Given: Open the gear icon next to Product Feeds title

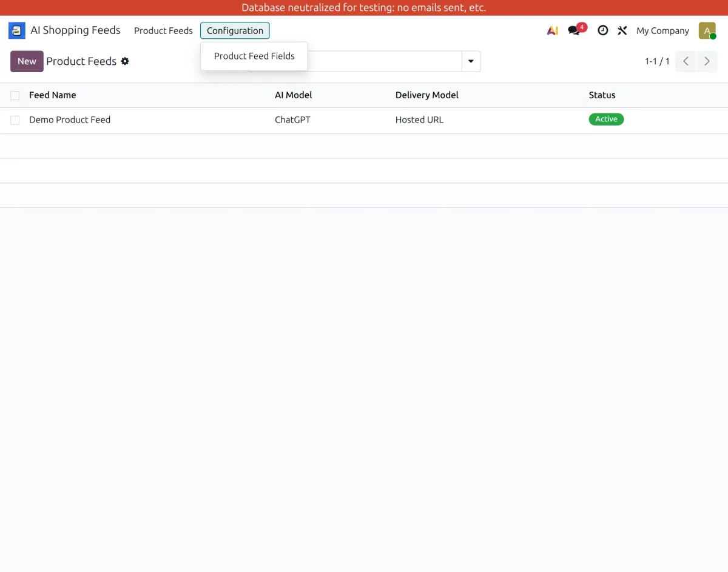Looking at the screenshot, I should click(x=125, y=61).
